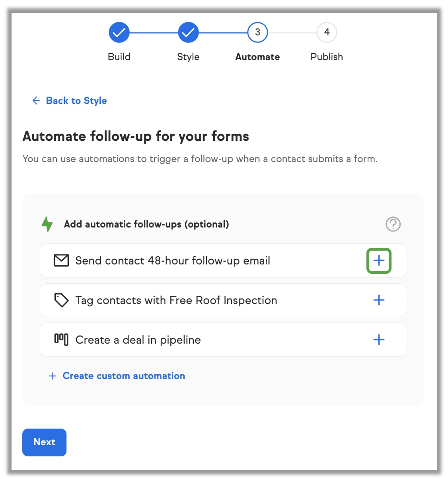Click the pipeline board icon
Image resolution: width=448 pixels, height=479 pixels.
(61, 339)
